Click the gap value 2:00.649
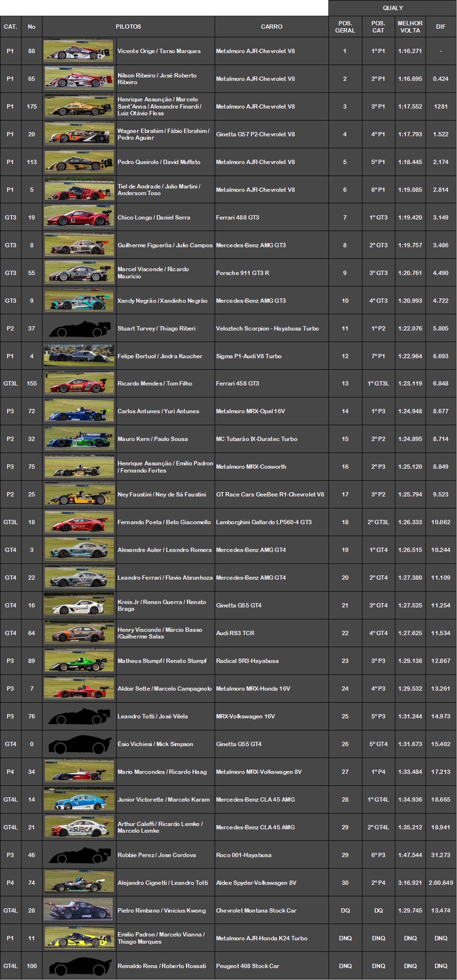The width and height of the screenshot is (457, 980). click(x=441, y=883)
